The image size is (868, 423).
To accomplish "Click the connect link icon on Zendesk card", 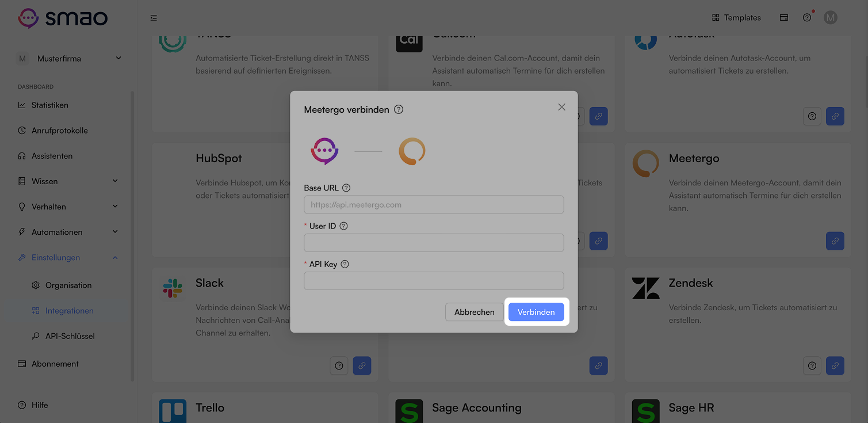I will click(835, 365).
